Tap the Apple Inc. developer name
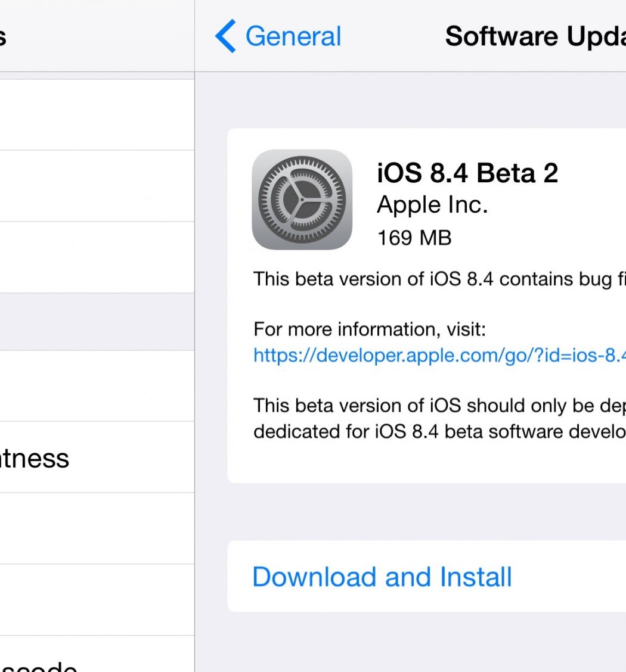The height and width of the screenshot is (672, 626). coord(432,205)
